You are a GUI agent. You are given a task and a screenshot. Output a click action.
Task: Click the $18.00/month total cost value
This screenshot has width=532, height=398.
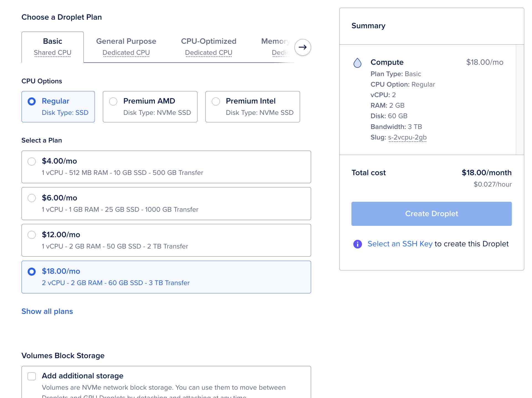(487, 173)
